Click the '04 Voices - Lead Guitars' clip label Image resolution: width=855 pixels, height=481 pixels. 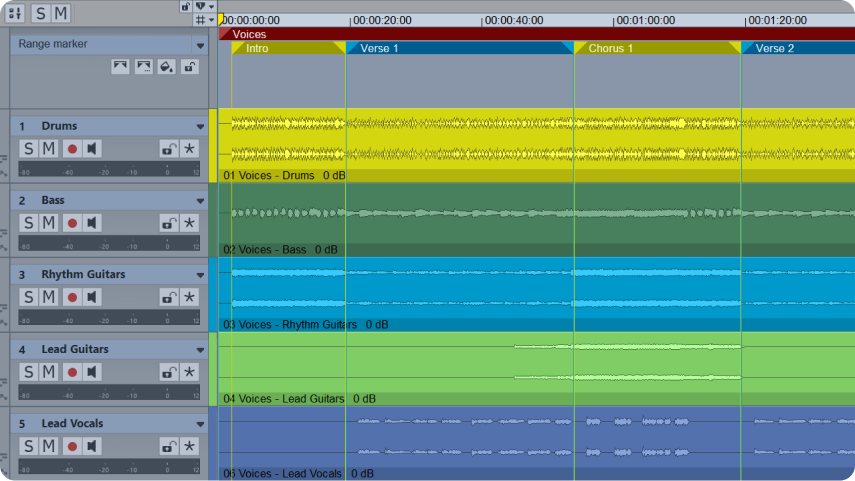click(284, 399)
